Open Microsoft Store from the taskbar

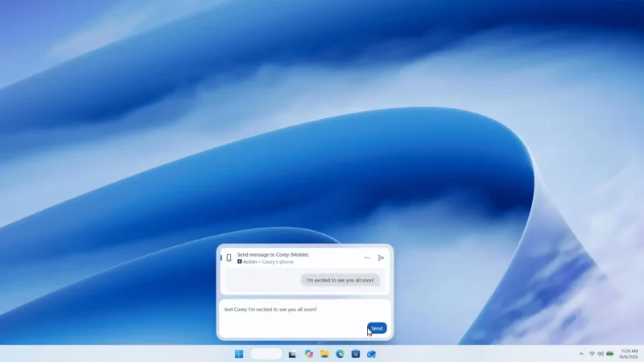pyautogui.click(x=356, y=354)
